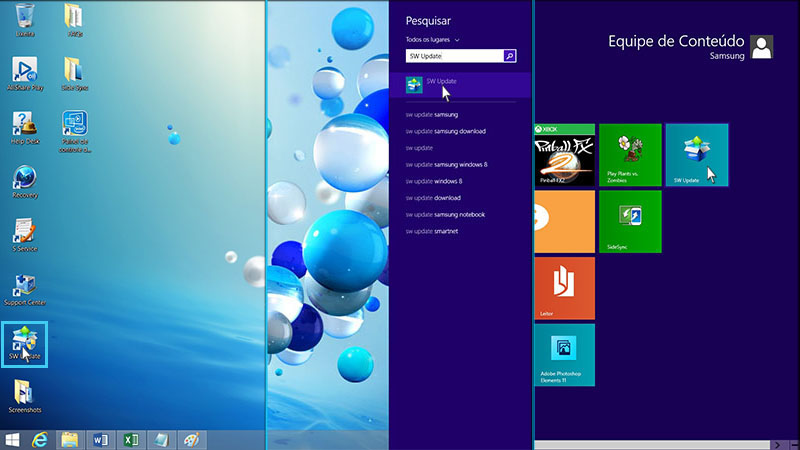This screenshot has width=800, height=450.
Task: Open the Leitor tile
Action: pyautogui.click(x=564, y=288)
